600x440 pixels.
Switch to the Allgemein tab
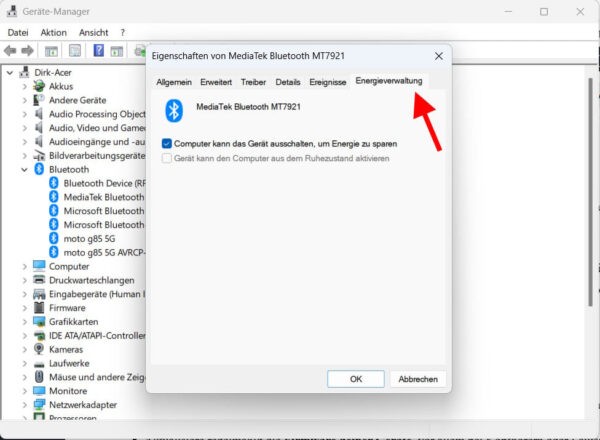point(174,82)
